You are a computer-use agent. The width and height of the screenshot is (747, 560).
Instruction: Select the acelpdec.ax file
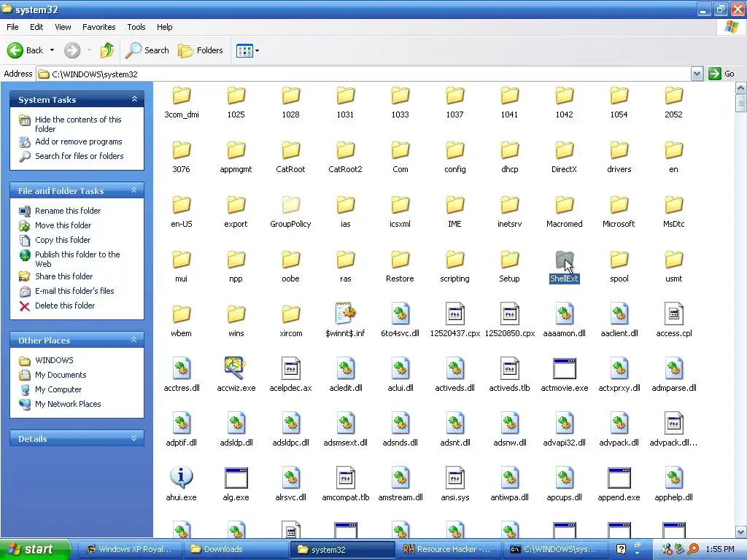click(290, 376)
